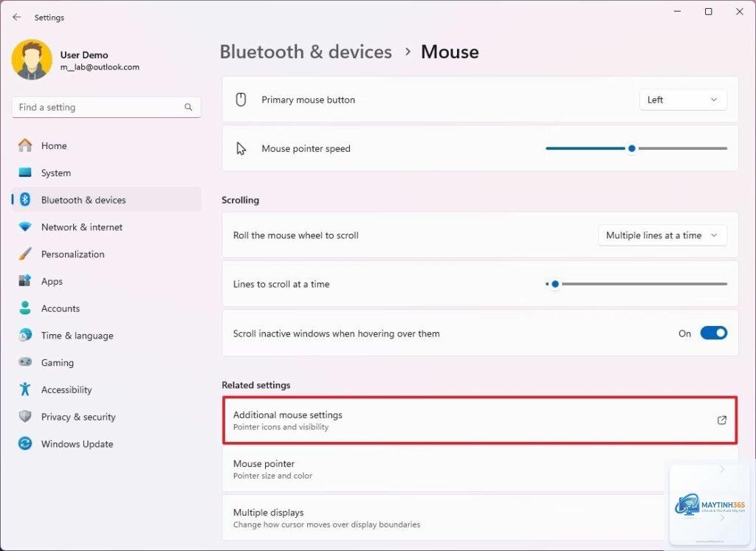This screenshot has height=551, width=756.
Task: Open Home settings page
Action: pyautogui.click(x=106, y=145)
